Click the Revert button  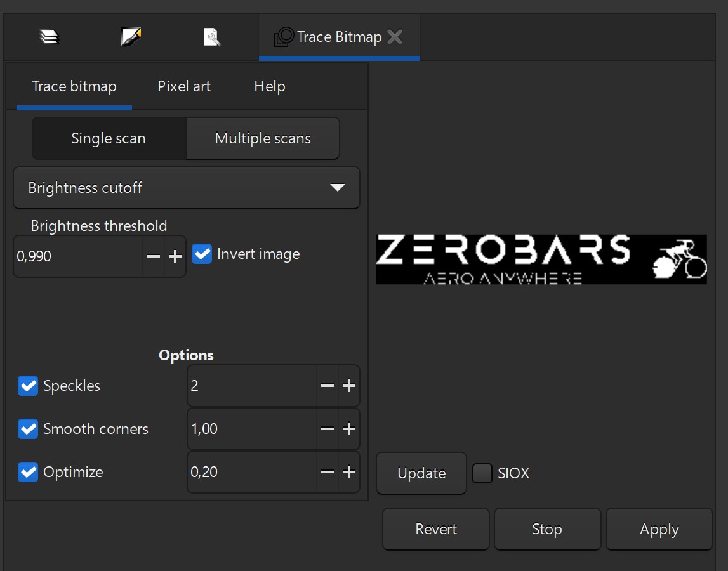coord(436,529)
